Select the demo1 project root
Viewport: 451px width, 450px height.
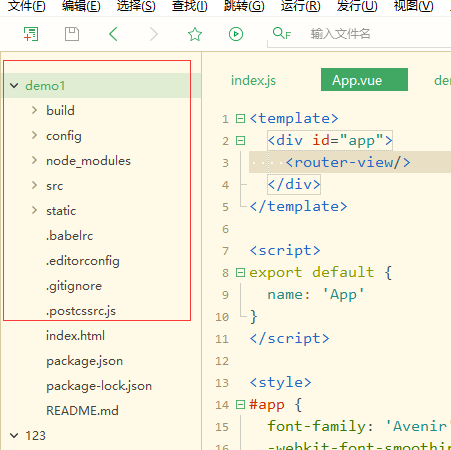click(x=45, y=86)
